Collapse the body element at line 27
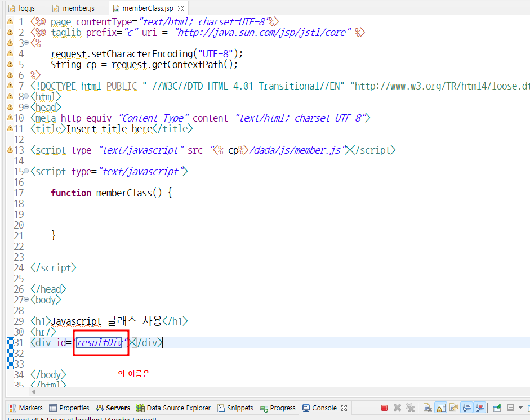 coord(26,300)
